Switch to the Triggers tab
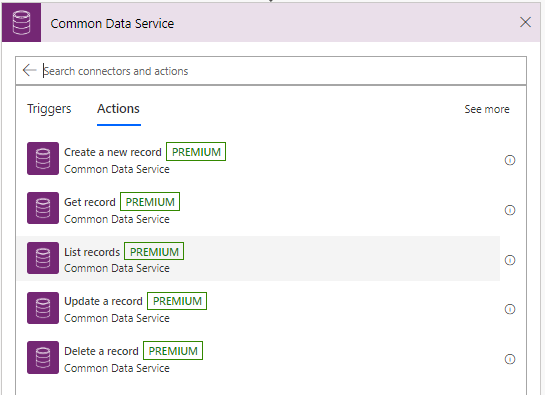Screen dimensions: 545x395 click(x=49, y=109)
